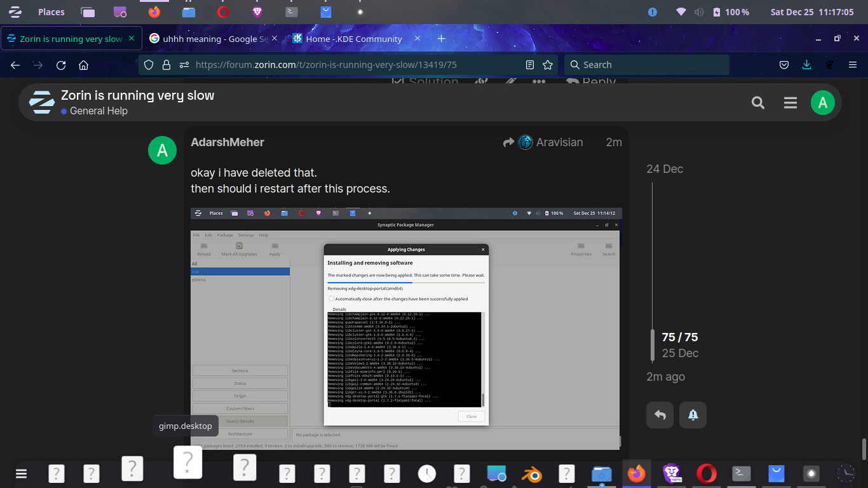Viewport: 868px width, 488px height.
Task: Launch Brave browser from the dock
Action: click(672, 473)
